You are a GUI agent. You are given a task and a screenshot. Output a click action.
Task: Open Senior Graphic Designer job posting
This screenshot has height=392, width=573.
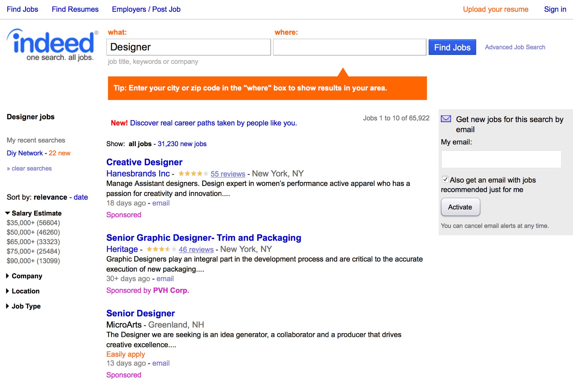pos(204,238)
